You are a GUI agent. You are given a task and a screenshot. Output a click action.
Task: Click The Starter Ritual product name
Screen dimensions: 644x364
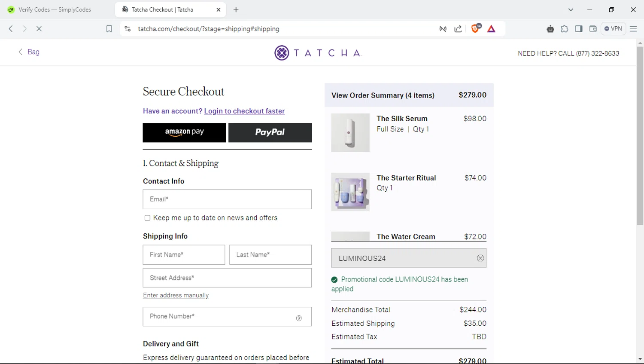click(406, 178)
